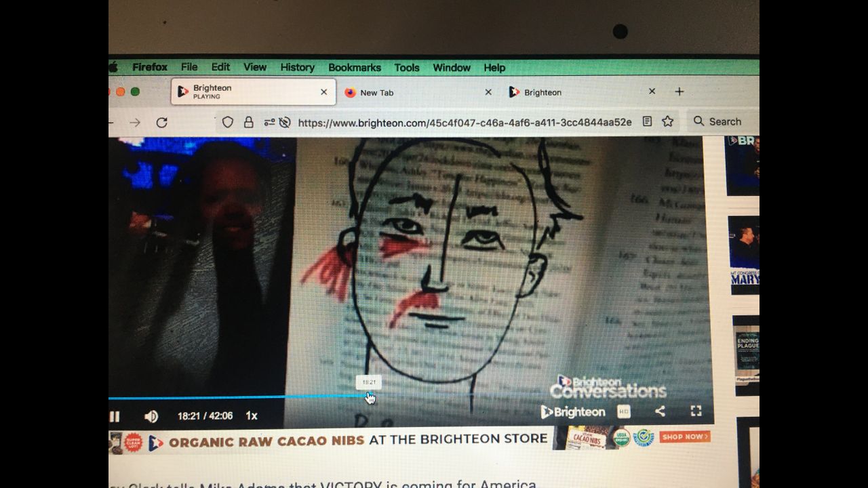Click the blocked autoplay icon in address bar
Screen dimensions: 868x488
coord(285,122)
